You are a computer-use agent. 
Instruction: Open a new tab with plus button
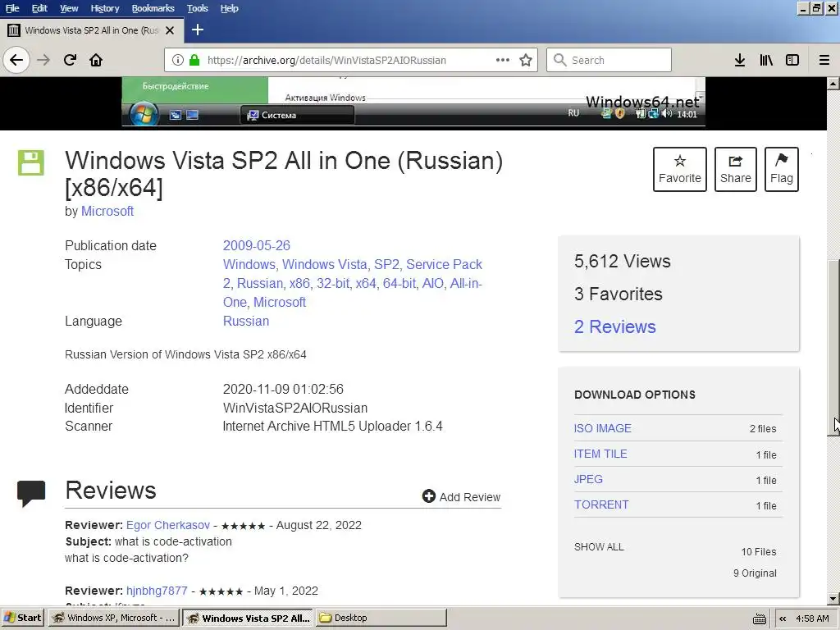(x=197, y=30)
